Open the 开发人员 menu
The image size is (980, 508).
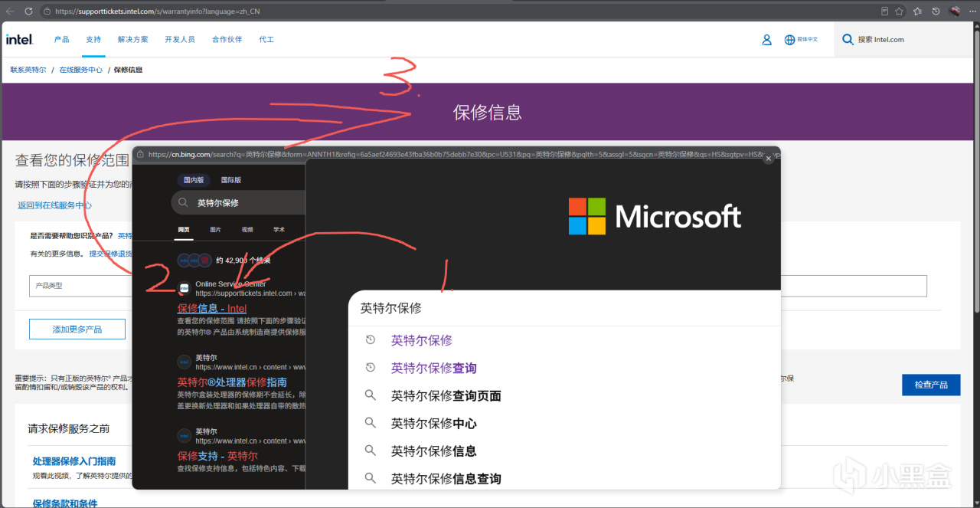(180, 40)
